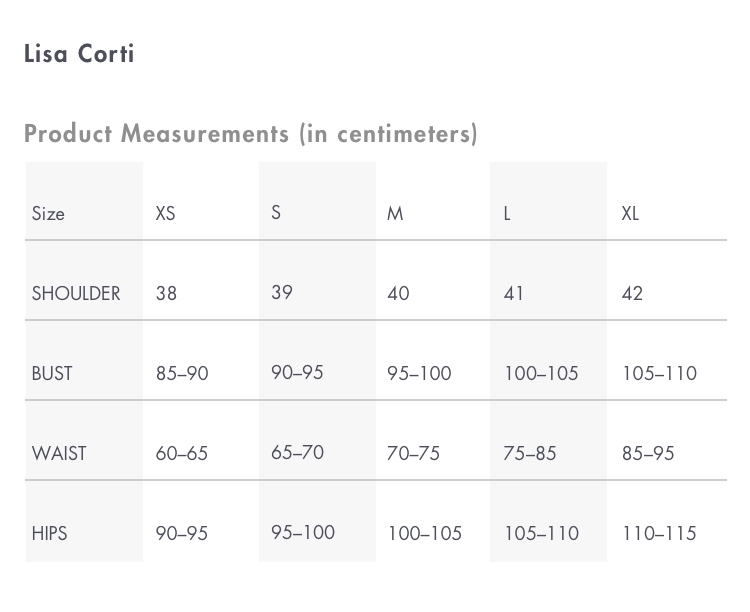
Task: Click the Size header cell
Action: [x=48, y=213]
